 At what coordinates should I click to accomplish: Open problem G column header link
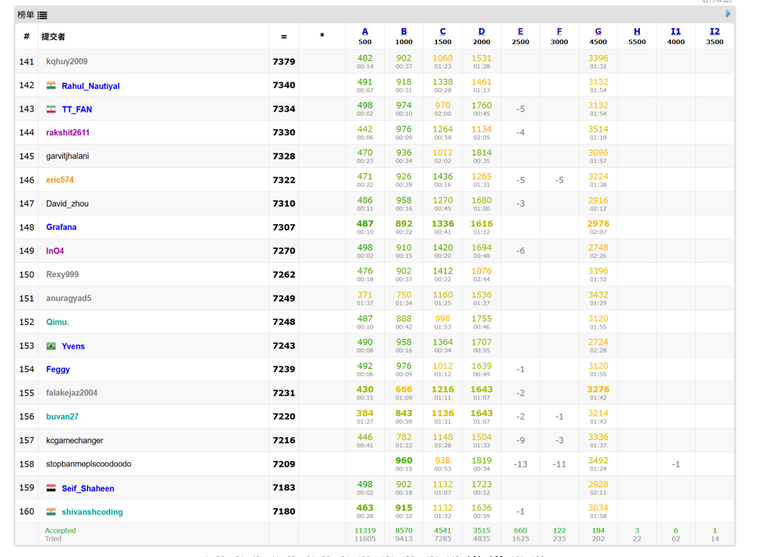point(598,32)
